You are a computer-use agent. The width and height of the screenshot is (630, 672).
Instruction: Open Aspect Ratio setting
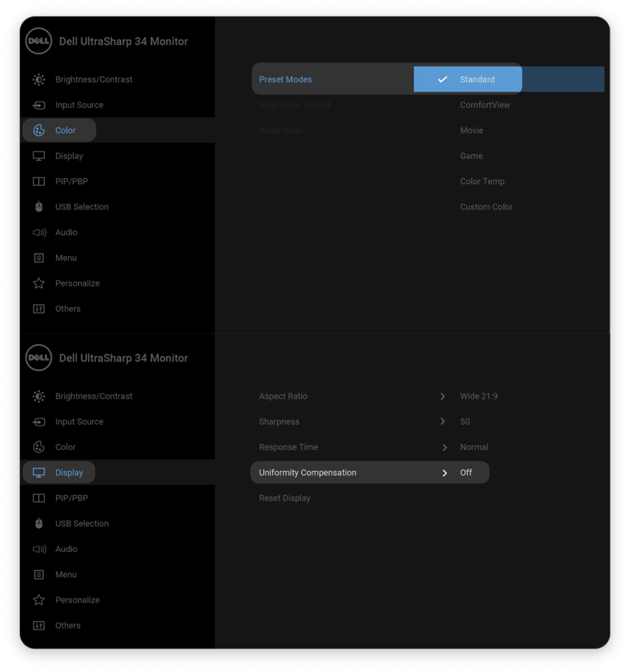tap(283, 397)
